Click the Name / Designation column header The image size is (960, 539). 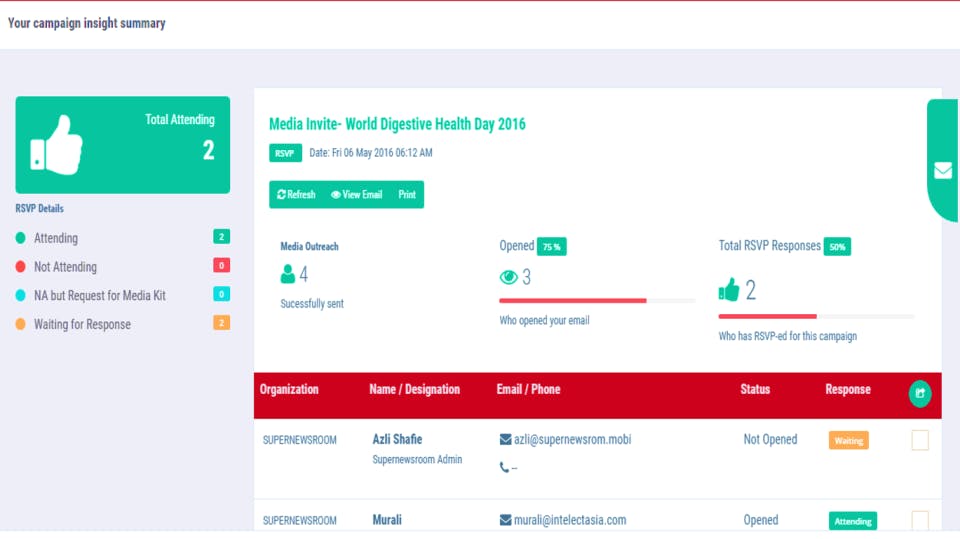tap(414, 390)
